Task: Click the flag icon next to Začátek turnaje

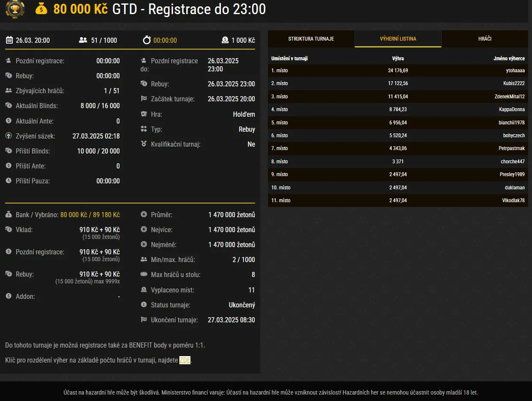Action: (x=144, y=99)
